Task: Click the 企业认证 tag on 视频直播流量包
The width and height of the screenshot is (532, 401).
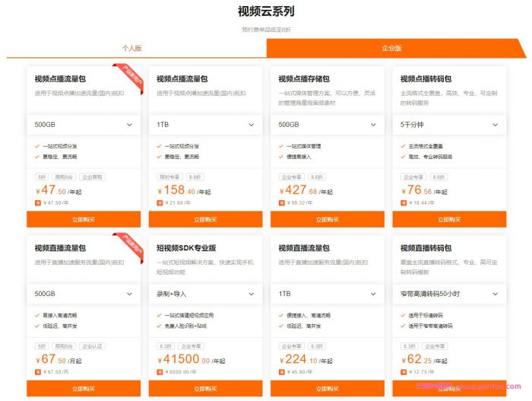Action: 93,346
